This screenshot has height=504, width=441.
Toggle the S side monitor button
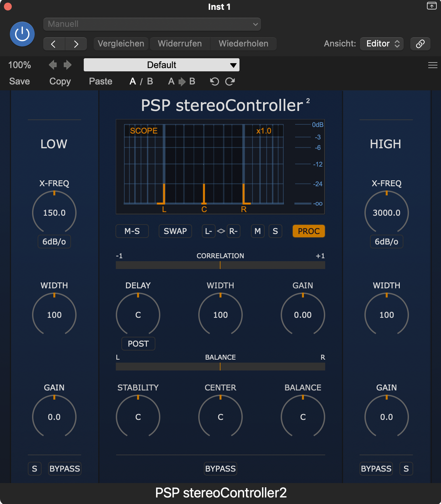(x=275, y=231)
